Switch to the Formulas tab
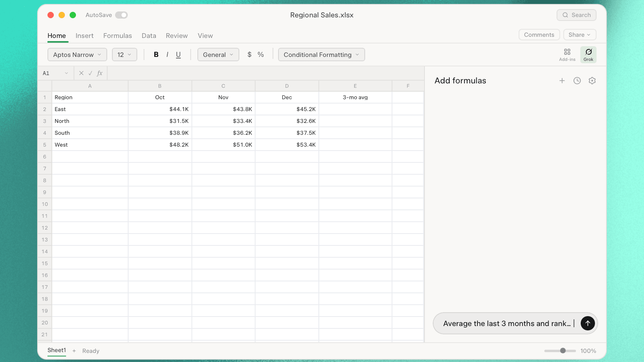The image size is (644, 362). tap(117, 36)
